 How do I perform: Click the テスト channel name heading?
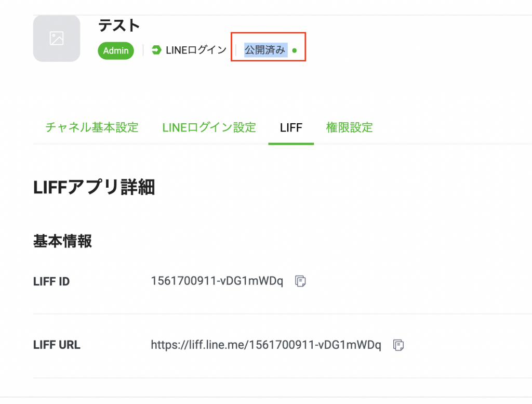tap(119, 26)
